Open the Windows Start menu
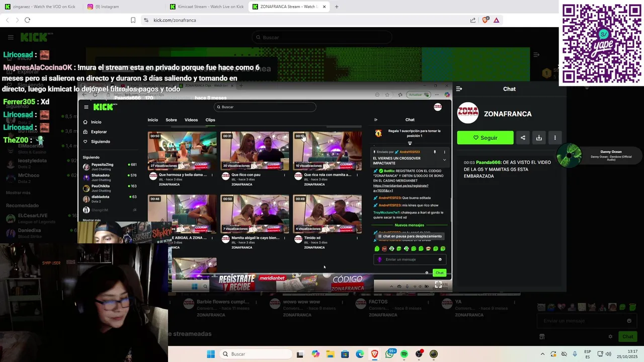 211,354
